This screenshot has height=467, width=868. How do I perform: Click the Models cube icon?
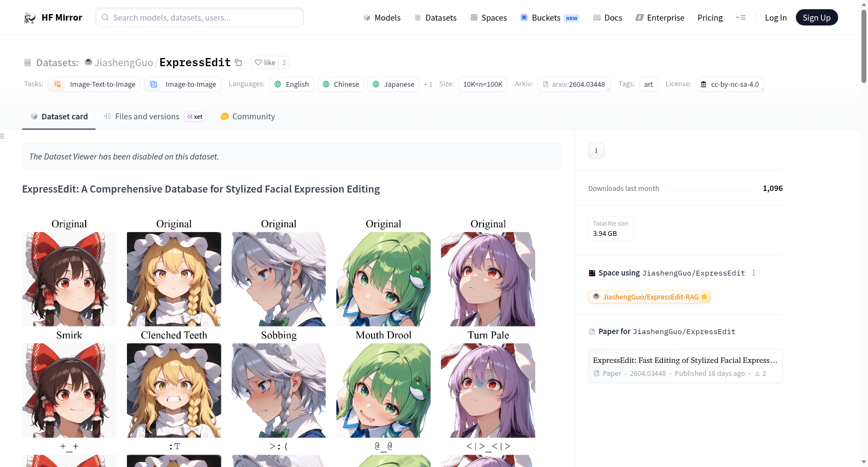coord(367,18)
